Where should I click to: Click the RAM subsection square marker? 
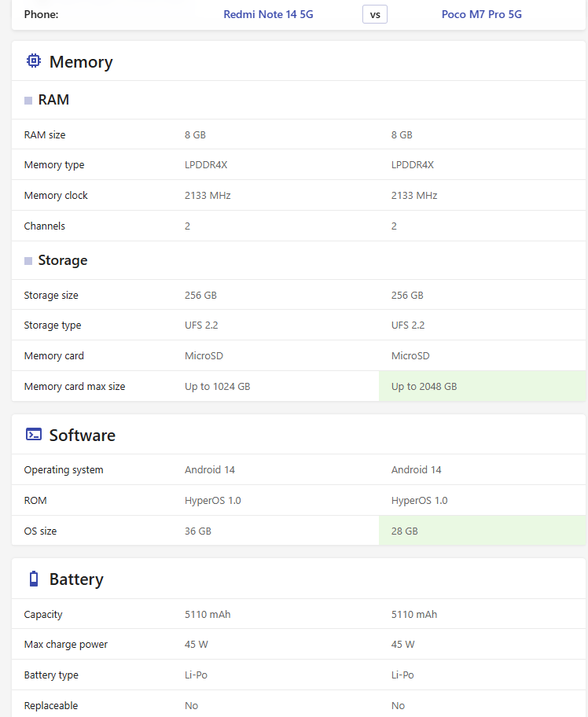click(x=28, y=101)
